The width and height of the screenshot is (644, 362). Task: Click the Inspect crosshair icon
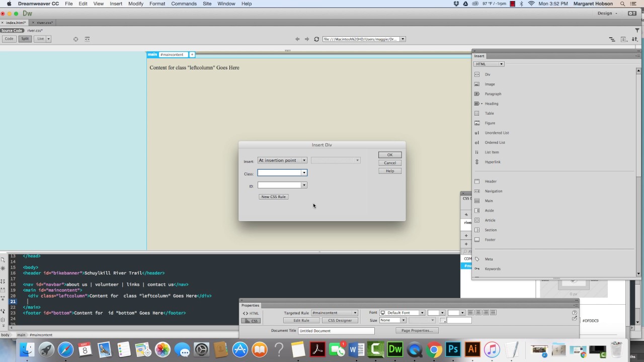point(76,39)
